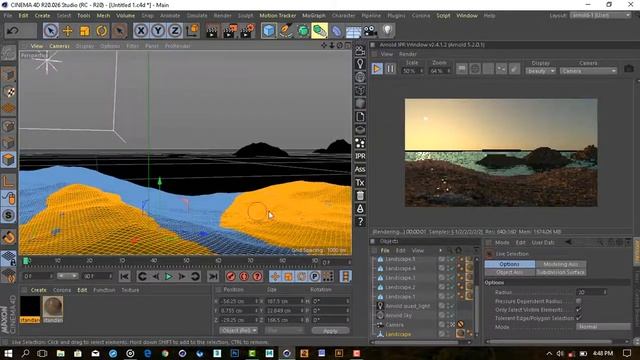Image resolution: width=640 pixels, height=360 pixels.
Task: Select Landscape.4 in Objects list
Action: pyautogui.click(x=400, y=269)
